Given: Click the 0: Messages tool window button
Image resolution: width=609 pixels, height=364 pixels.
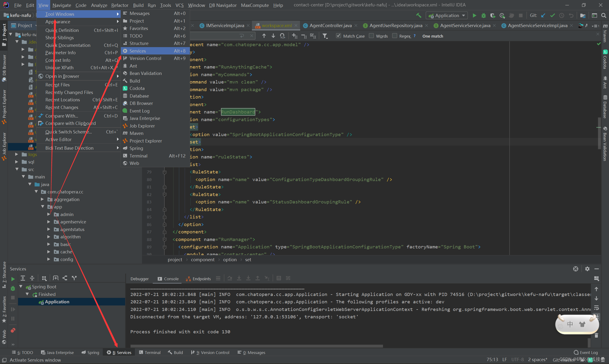Looking at the screenshot, I should point(251,353).
